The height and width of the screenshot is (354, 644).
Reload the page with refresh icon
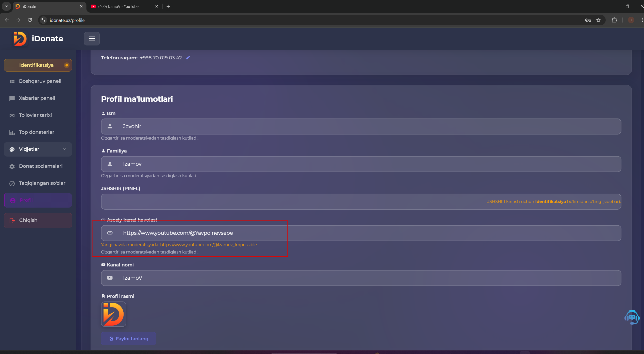pyautogui.click(x=30, y=20)
